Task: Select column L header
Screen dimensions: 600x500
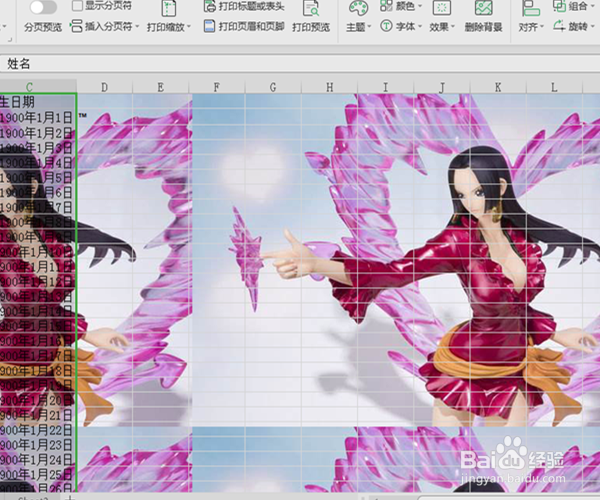Action: (x=554, y=87)
